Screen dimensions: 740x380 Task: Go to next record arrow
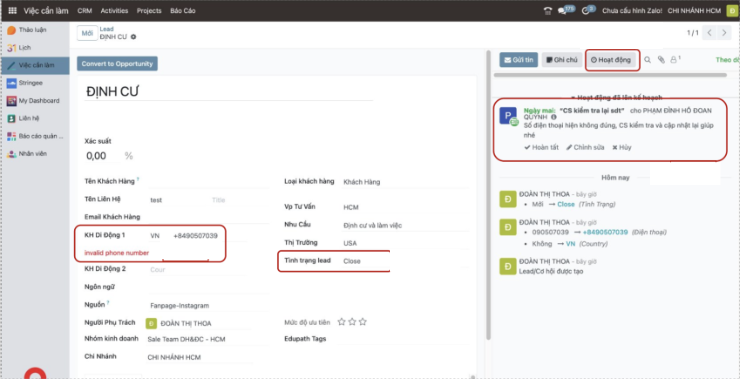coord(724,33)
